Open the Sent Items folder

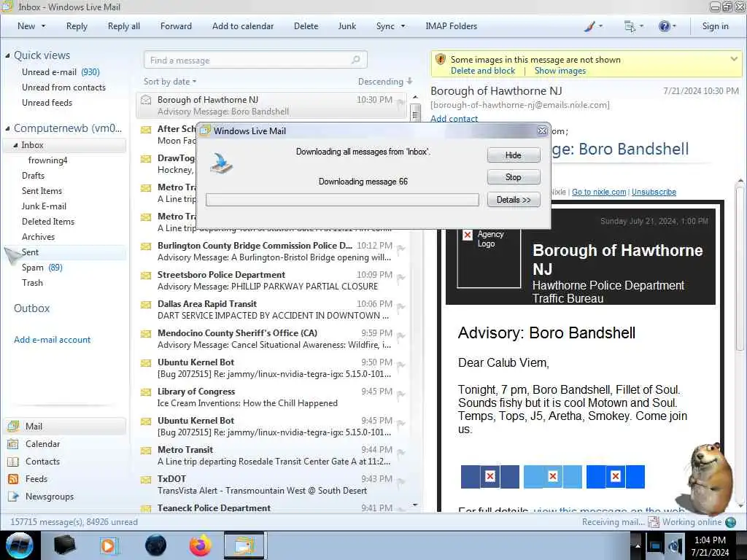[42, 191]
